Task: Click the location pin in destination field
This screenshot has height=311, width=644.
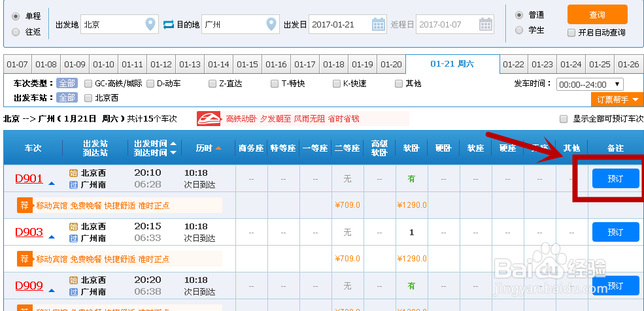Action: pyautogui.click(x=273, y=24)
